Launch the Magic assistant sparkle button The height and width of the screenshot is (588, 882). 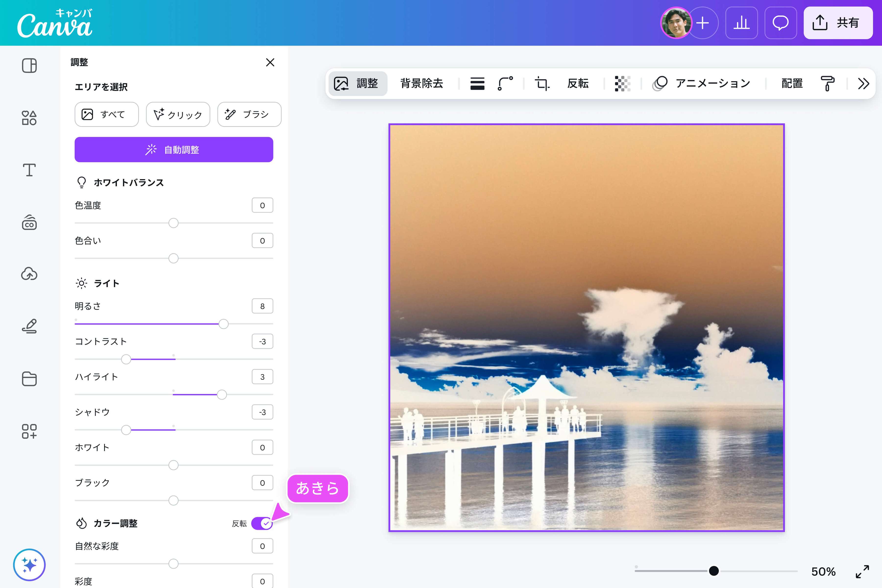pyautogui.click(x=29, y=565)
